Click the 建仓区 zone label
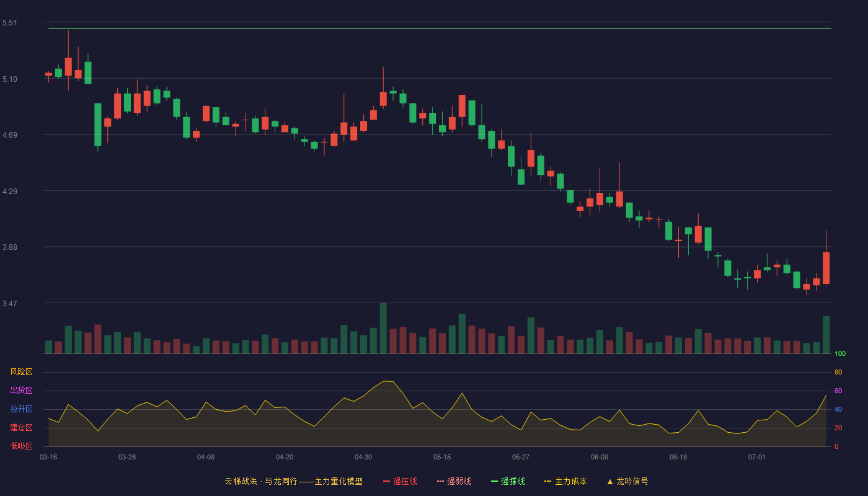 click(21, 428)
